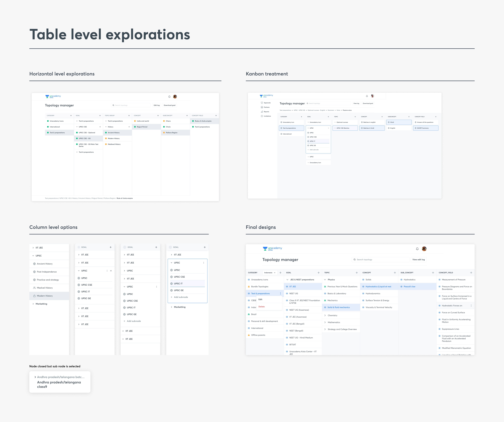Click the globe icon next to Pascal's law
The width and height of the screenshot is (504, 422).
tap(401, 287)
